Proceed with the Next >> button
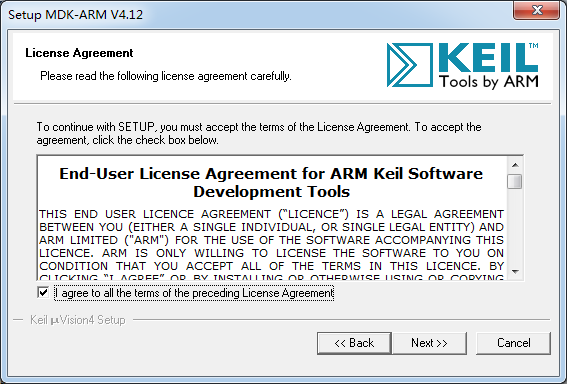Image resolution: width=567 pixels, height=384 pixels. point(429,343)
